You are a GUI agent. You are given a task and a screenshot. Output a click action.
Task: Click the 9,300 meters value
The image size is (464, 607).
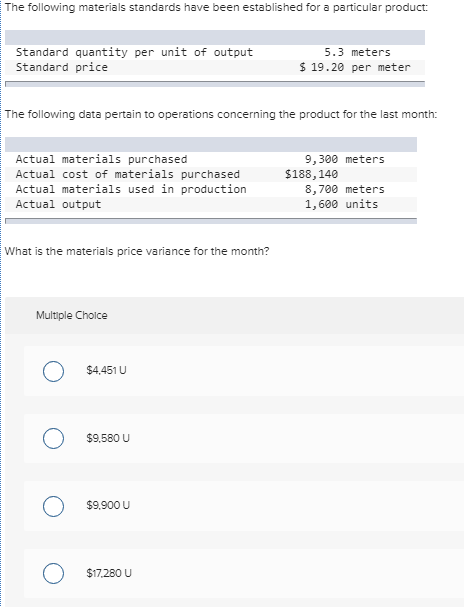pyautogui.click(x=344, y=159)
